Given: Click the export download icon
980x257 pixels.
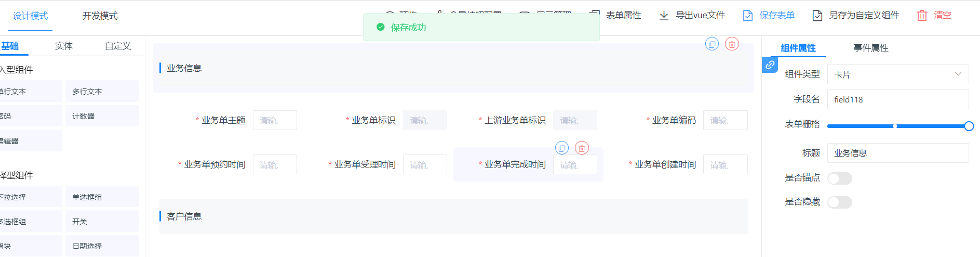Looking at the screenshot, I should [x=664, y=16].
